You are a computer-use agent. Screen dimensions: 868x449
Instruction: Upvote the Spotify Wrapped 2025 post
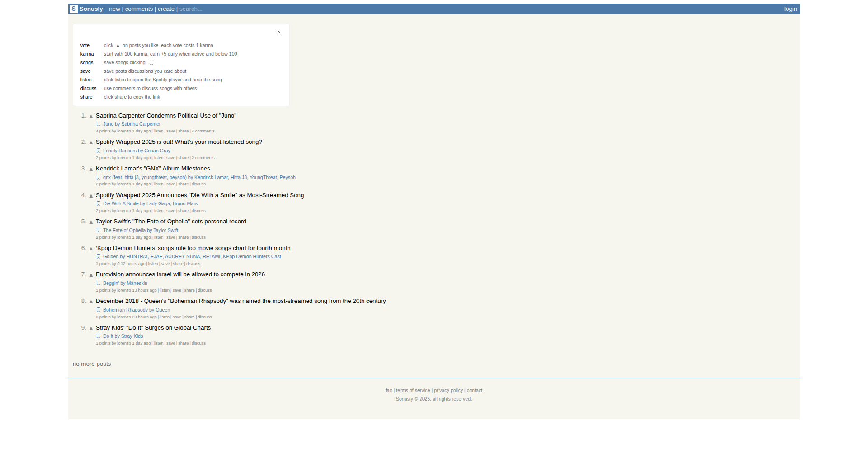tap(91, 142)
